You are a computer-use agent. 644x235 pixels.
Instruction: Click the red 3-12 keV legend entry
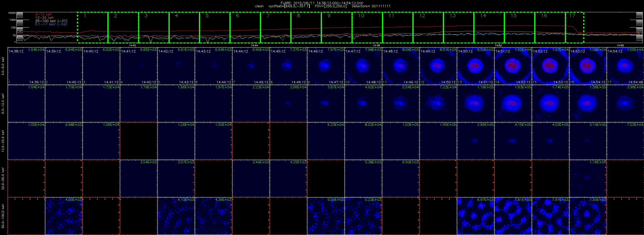click(43, 14)
